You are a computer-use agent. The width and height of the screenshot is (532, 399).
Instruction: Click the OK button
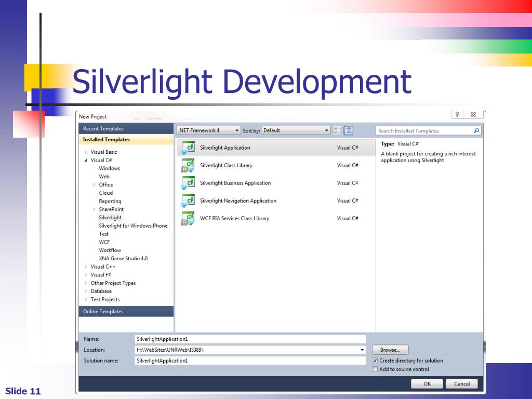click(x=427, y=384)
